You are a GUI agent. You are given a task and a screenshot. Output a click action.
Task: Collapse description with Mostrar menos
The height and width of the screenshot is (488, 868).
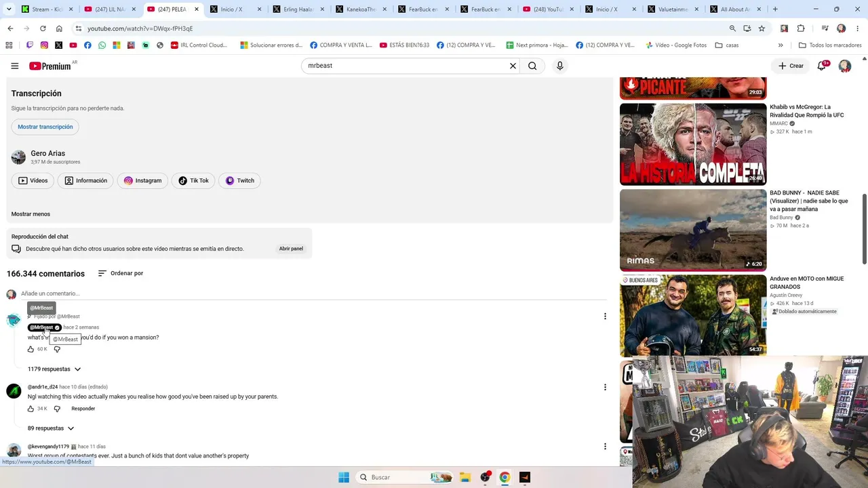pyautogui.click(x=31, y=214)
